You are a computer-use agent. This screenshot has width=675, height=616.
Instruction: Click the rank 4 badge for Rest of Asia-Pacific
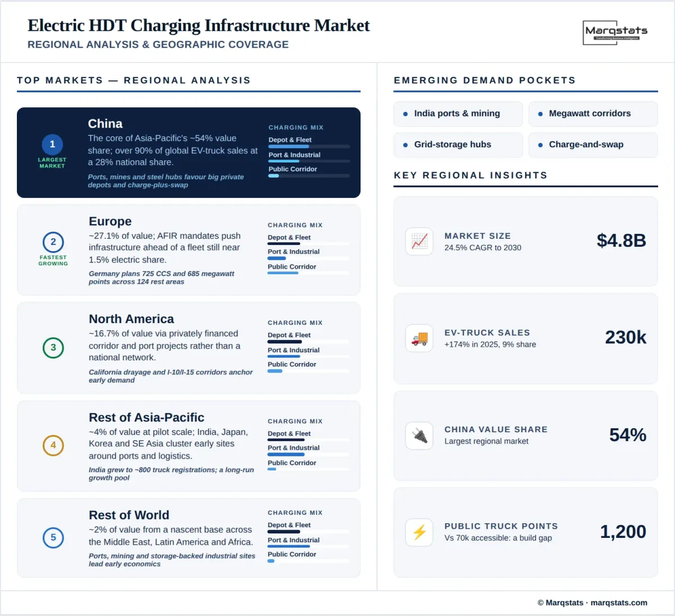point(53,445)
